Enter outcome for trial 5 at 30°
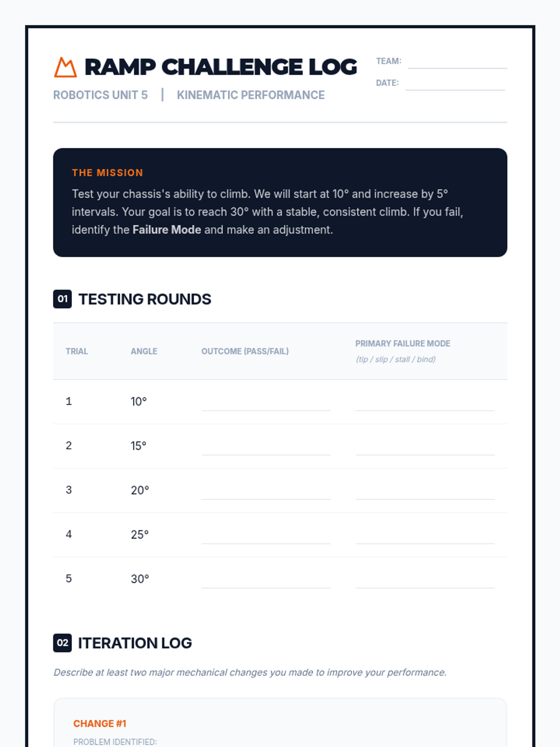Viewport: 560px width, 747px height. coord(266,581)
